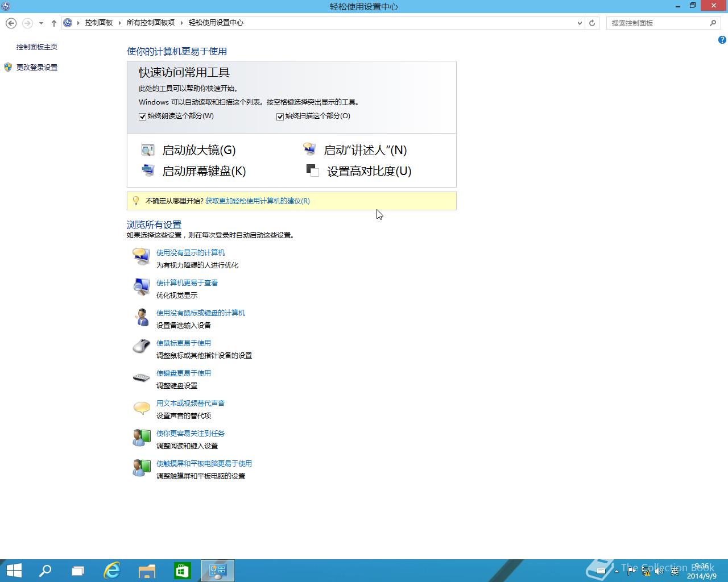
Task: Click the 启动屏幕键盘(K) link
Action: (x=204, y=171)
